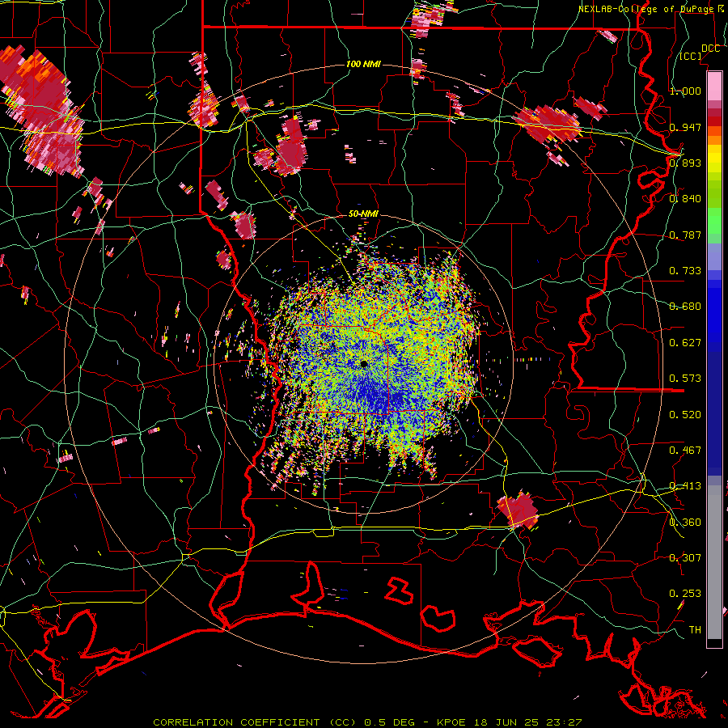Pick the periwinkle segment of the color bar

coord(714,256)
